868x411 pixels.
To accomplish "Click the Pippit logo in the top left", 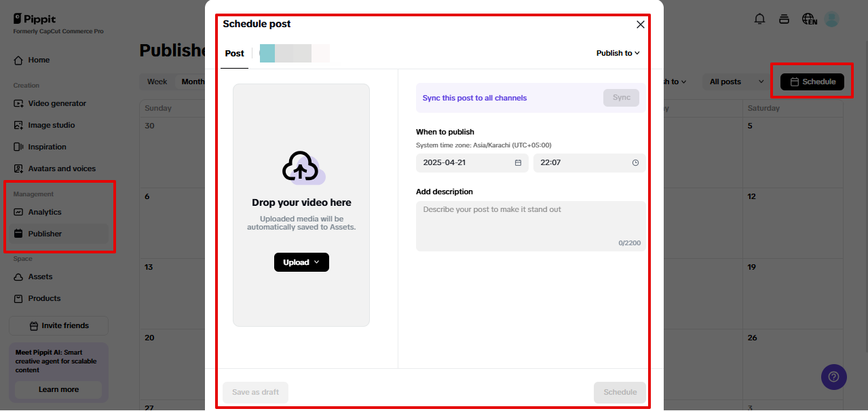I will (34, 18).
